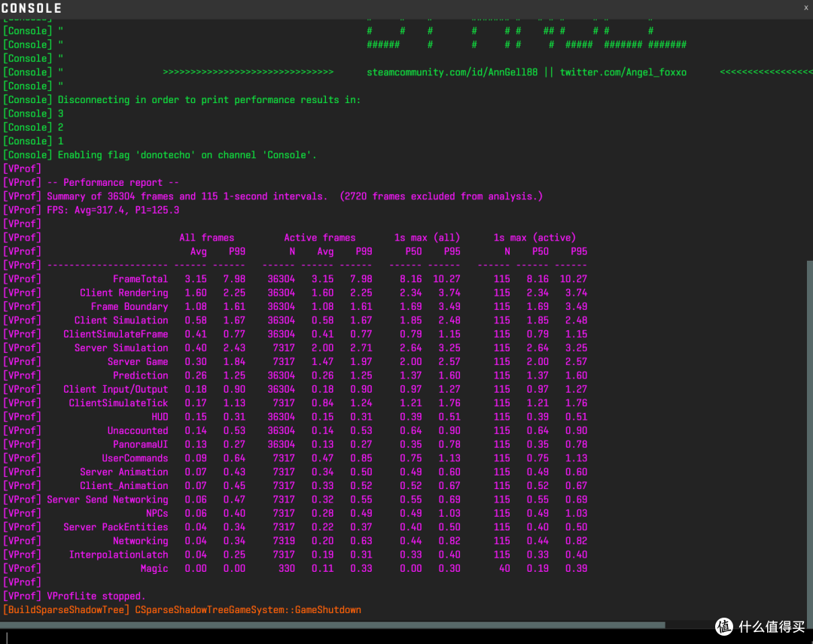
Task: Click the 'steamcommunity.com/id/AnnGell88' text
Action: point(452,72)
